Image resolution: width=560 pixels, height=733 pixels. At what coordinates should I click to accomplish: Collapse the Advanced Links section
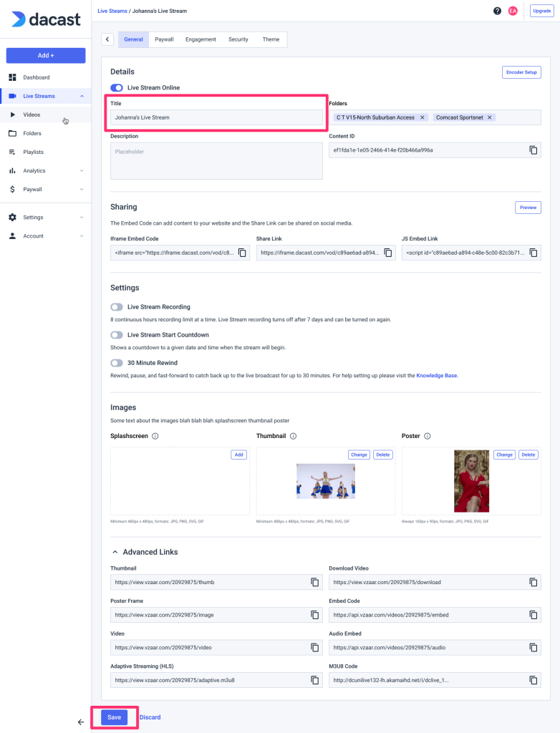[x=115, y=552]
